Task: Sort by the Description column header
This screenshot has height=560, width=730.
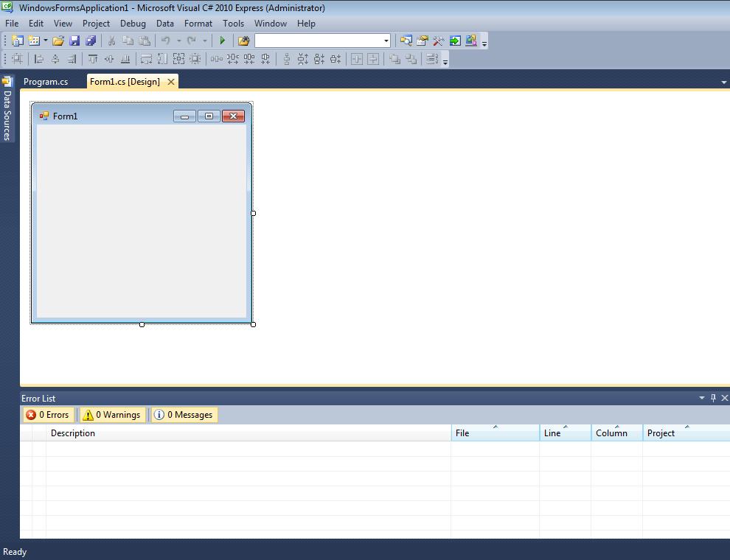Action: 248,433
